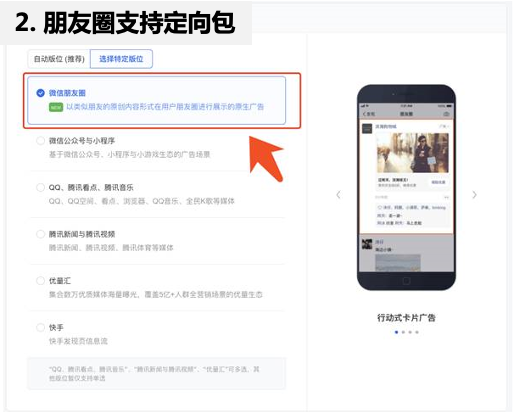Viewport: 514px width, 412px height.
Task: Click the camera icon in phone preview
Action: (x=447, y=114)
